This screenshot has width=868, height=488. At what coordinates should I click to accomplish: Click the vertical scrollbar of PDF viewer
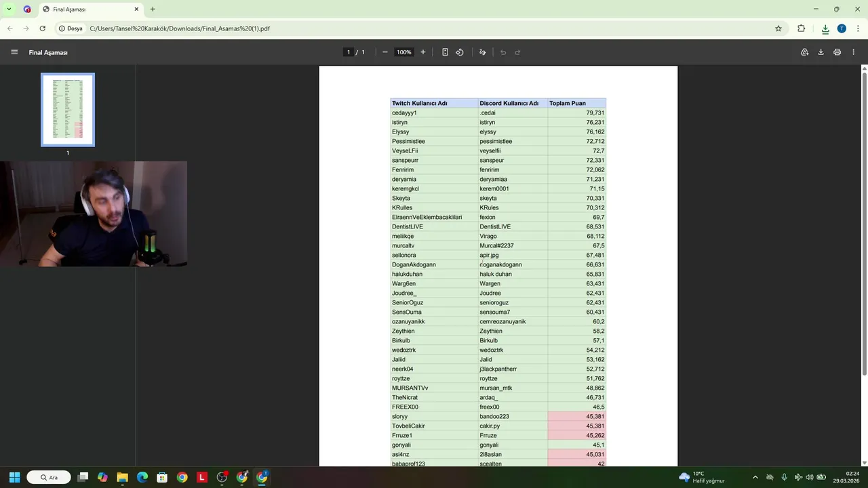tap(864, 224)
